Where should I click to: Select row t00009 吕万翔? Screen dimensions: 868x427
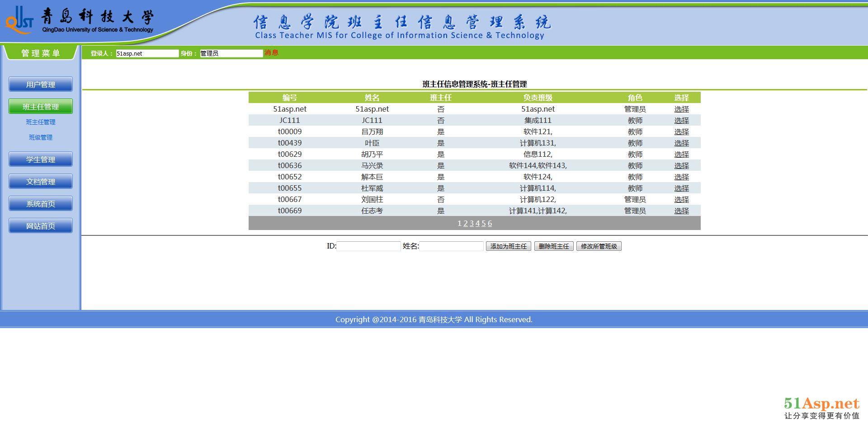[x=682, y=132]
